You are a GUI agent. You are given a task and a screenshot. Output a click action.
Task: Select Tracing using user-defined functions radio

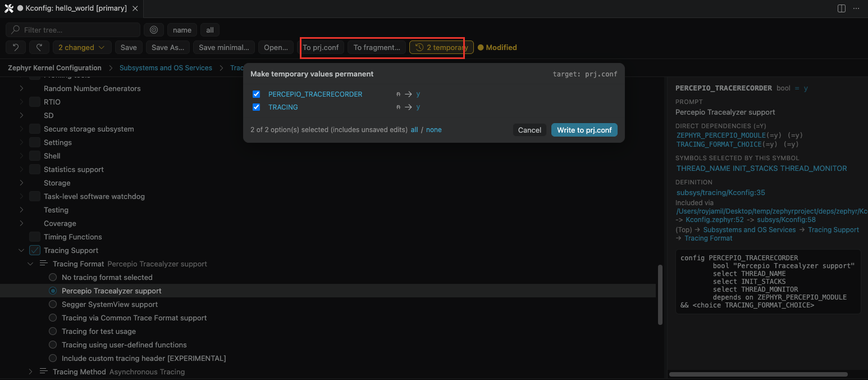pos(53,345)
